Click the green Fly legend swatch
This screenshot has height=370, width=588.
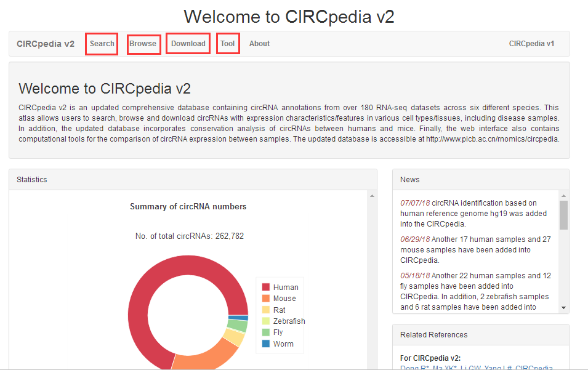pos(266,332)
